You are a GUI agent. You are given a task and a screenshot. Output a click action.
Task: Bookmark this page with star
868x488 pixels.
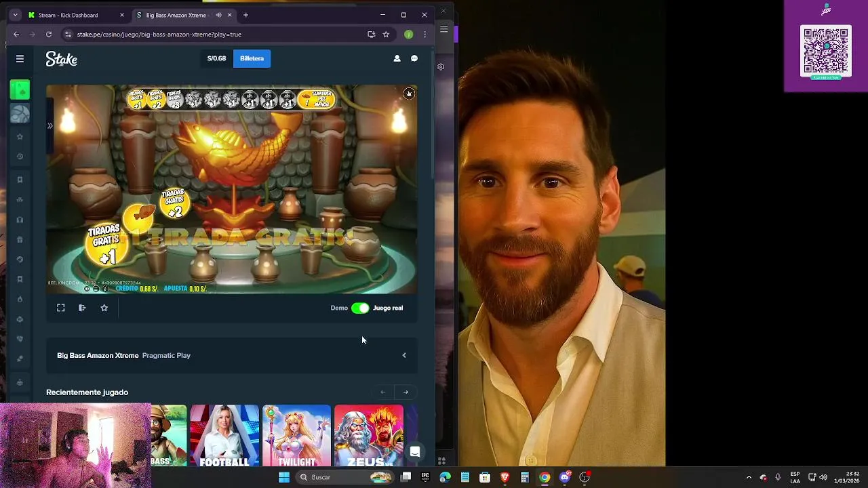click(386, 34)
